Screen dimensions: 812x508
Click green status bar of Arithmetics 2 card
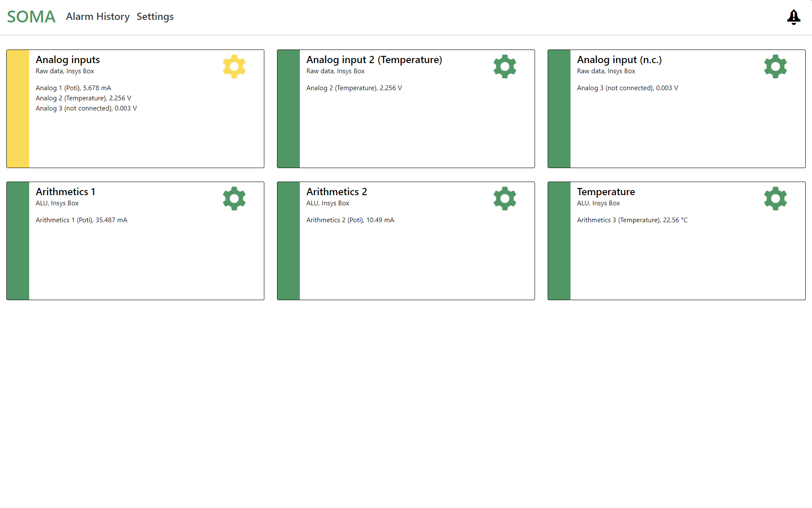tap(288, 241)
